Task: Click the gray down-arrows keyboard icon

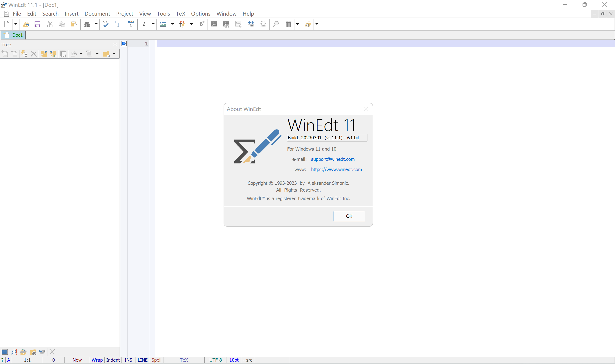Action: point(263,24)
